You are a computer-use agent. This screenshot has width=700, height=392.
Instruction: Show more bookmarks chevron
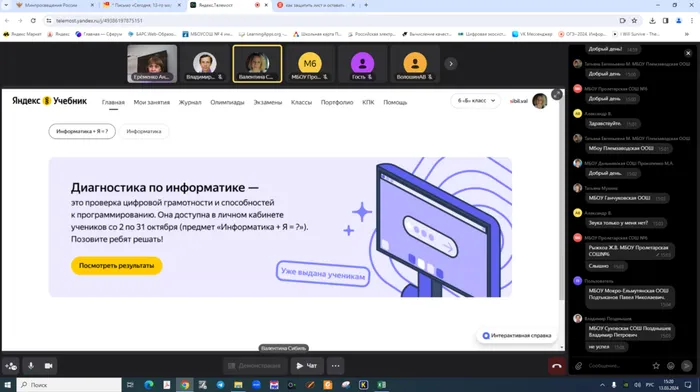(x=687, y=34)
